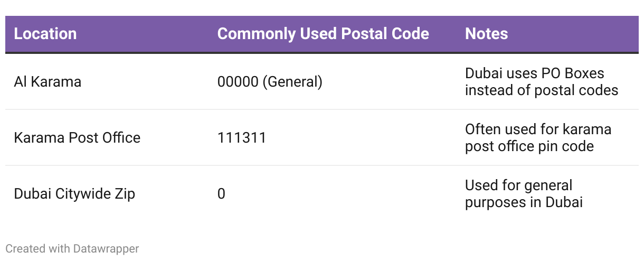Click the text 'Often used for karama'
The height and width of the screenshot is (261, 644).
point(538,129)
